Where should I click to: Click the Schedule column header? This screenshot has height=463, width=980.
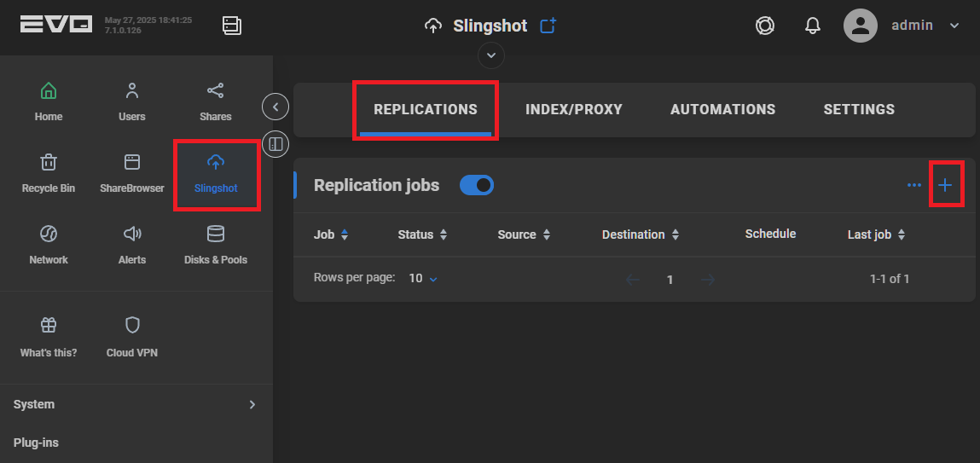[770, 234]
